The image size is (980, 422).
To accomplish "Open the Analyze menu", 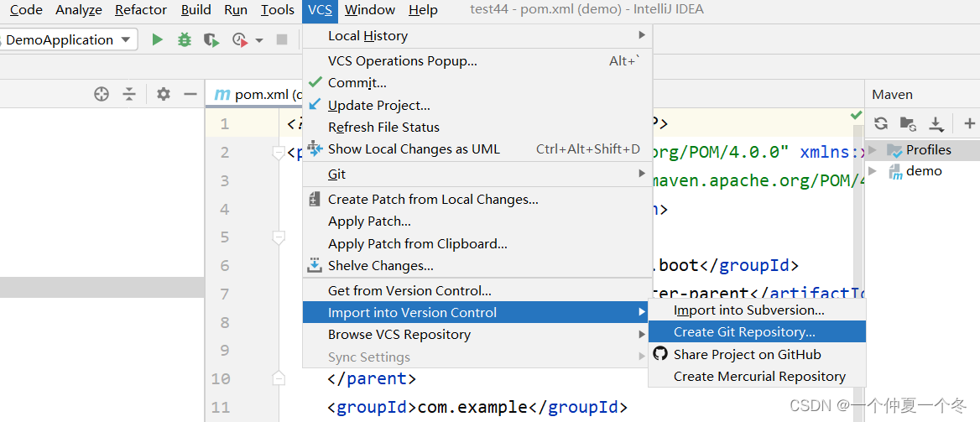I will coord(78,10).
